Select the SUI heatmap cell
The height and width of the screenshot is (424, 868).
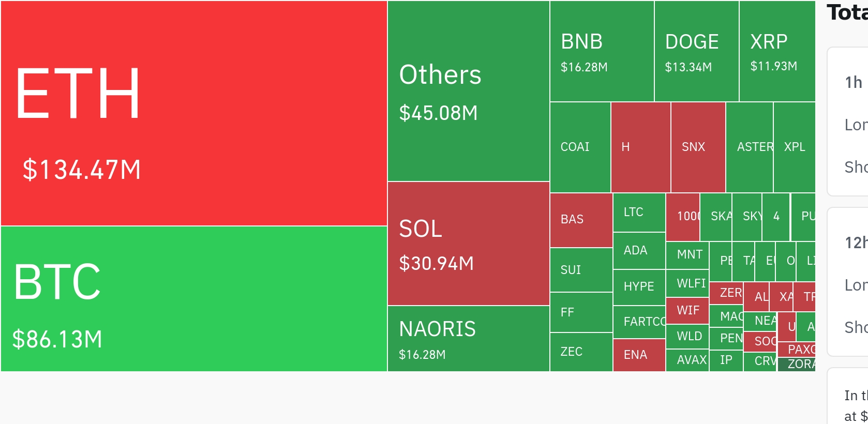(x=581, y=270)
